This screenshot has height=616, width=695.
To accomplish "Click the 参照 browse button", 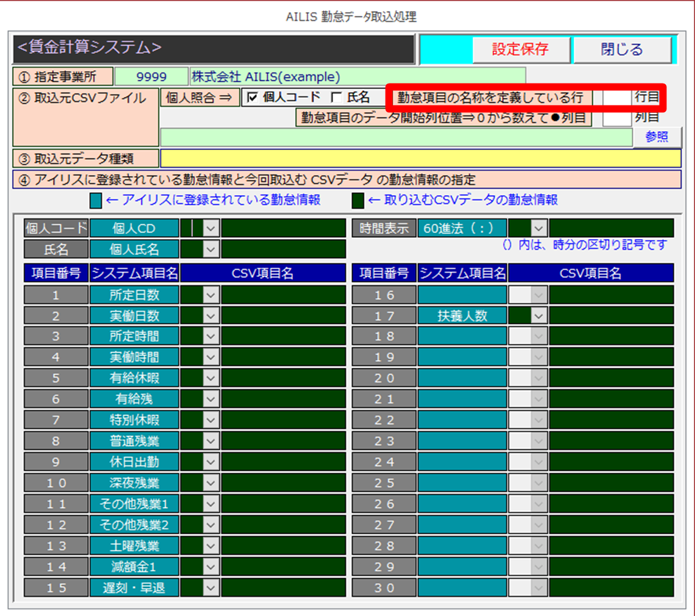I will 656,137.
